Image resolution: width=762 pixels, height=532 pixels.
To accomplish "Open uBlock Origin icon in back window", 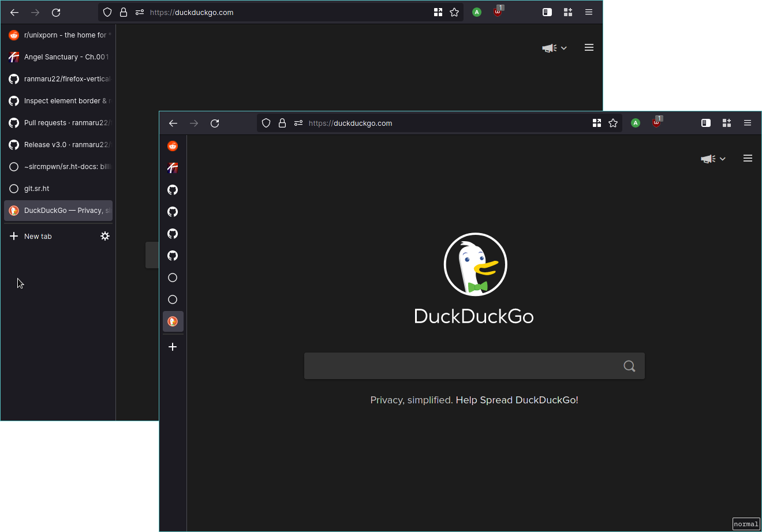I will click(498, 12).
